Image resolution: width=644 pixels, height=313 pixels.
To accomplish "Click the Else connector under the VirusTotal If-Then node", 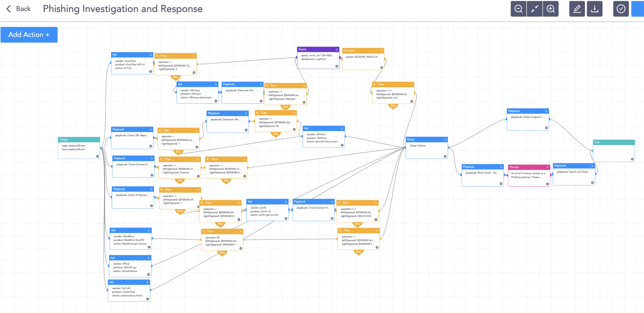I will (175, 77).
